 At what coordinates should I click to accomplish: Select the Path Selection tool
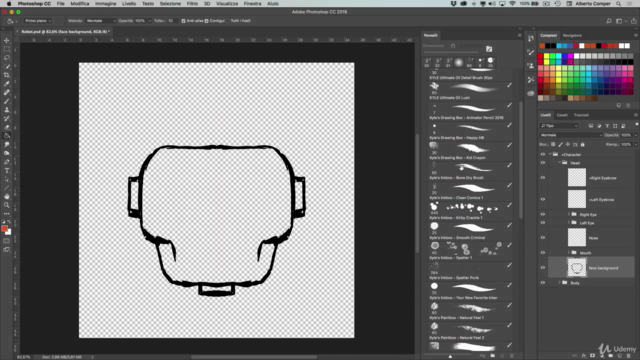point(7,179)
